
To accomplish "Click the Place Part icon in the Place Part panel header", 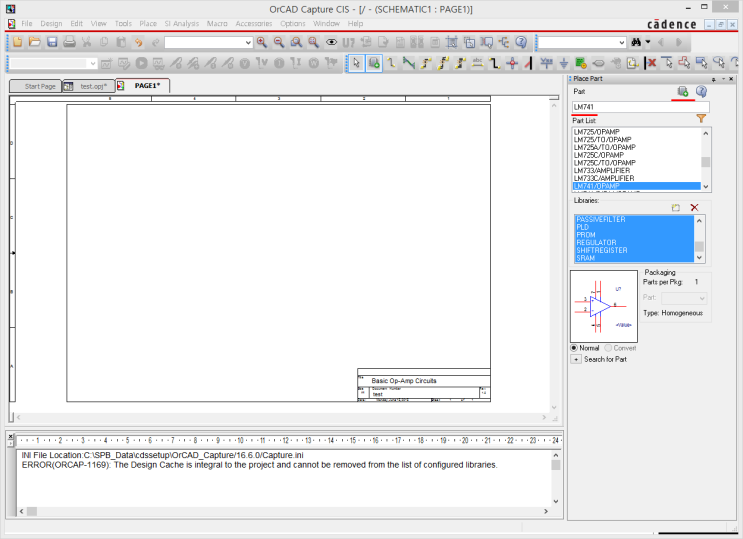I will click(683, 91).
